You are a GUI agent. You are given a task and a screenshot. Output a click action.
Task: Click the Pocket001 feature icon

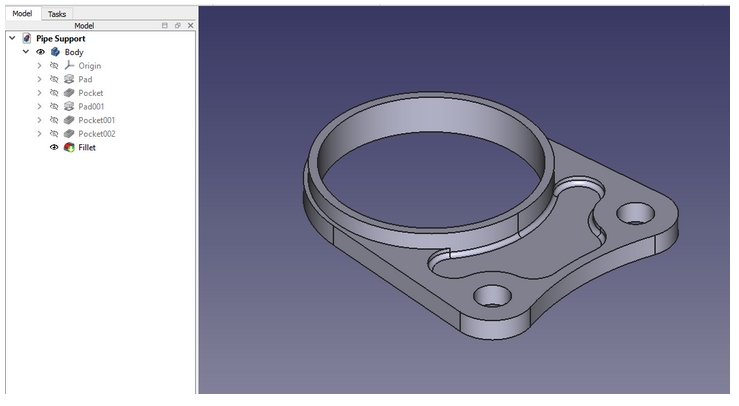coord(69,120)
